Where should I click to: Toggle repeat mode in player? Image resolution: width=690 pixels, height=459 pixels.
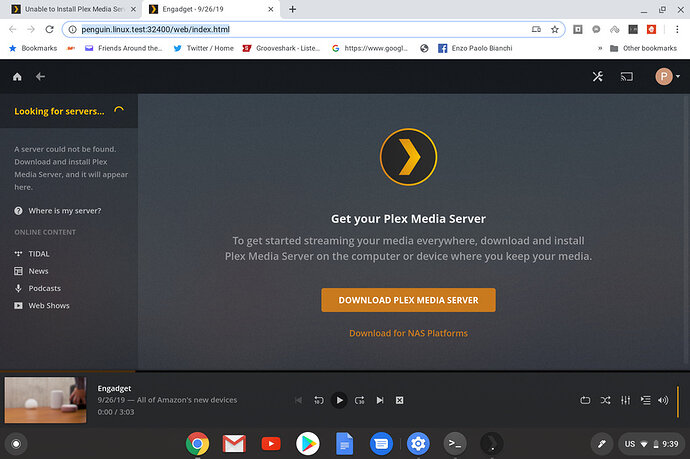coord(585,400)
